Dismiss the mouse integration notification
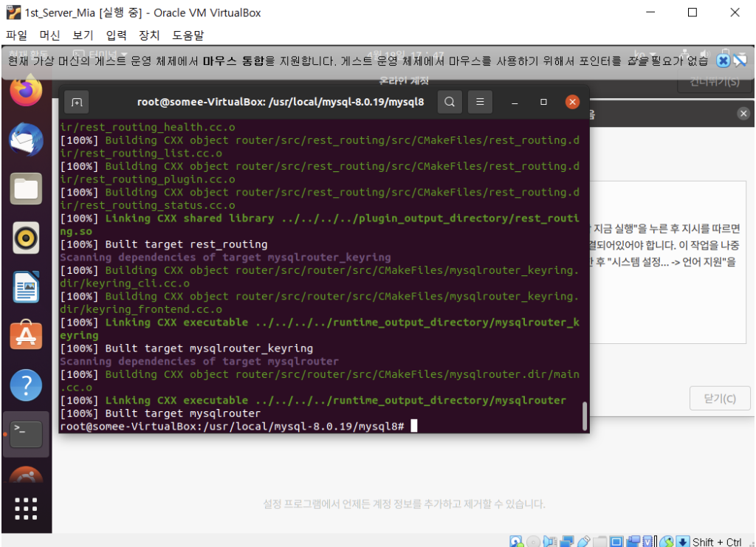The image size is (756, 547). [x=723, y=61]
